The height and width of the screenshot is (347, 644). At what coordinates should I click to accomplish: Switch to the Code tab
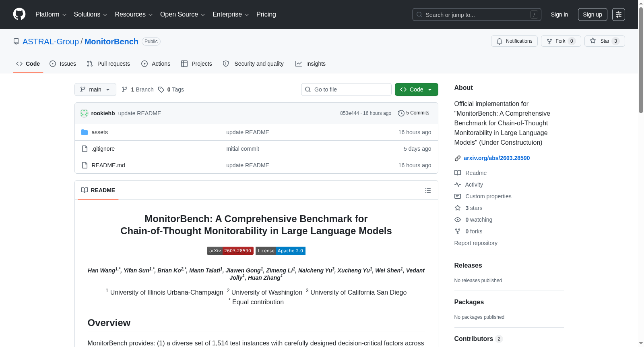click(x=28, y=64)
